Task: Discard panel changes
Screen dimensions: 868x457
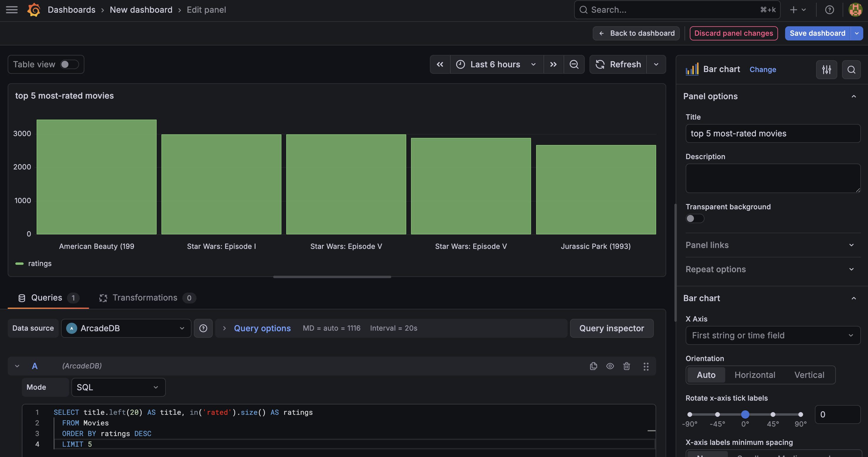Action: pyautogui.click(x=733, y=33)
